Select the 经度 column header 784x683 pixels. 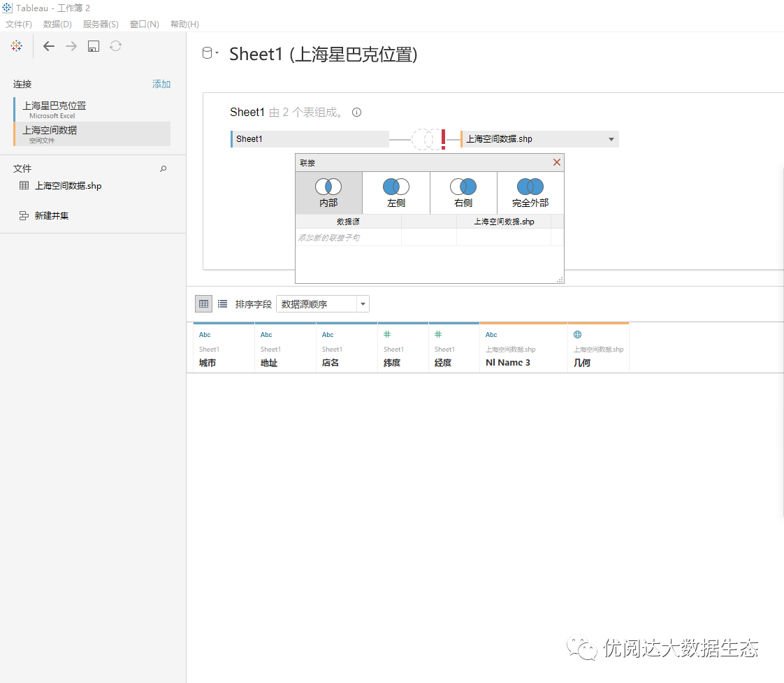[x=454, y=347]
